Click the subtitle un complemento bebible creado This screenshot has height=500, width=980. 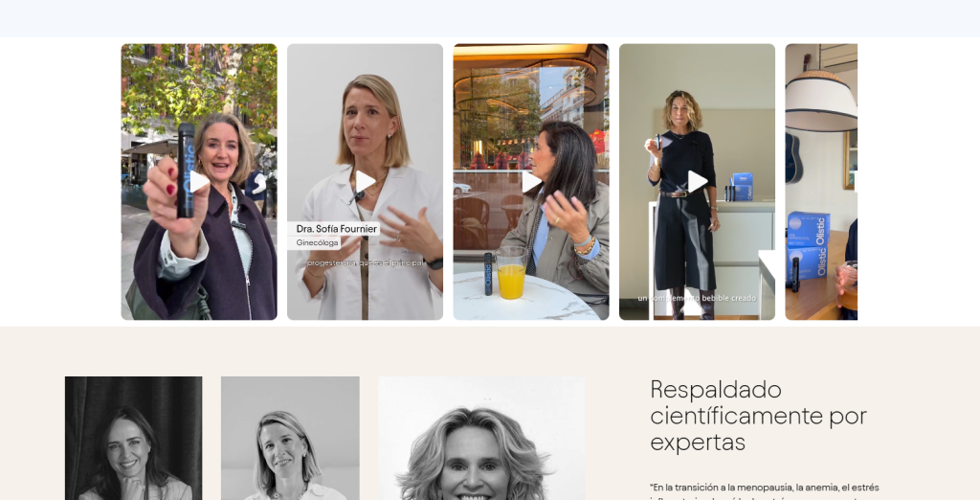(697, 299)
